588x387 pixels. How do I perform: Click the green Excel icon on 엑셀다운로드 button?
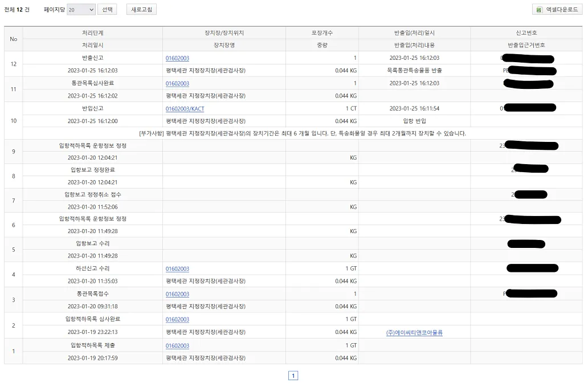(538, 9)
